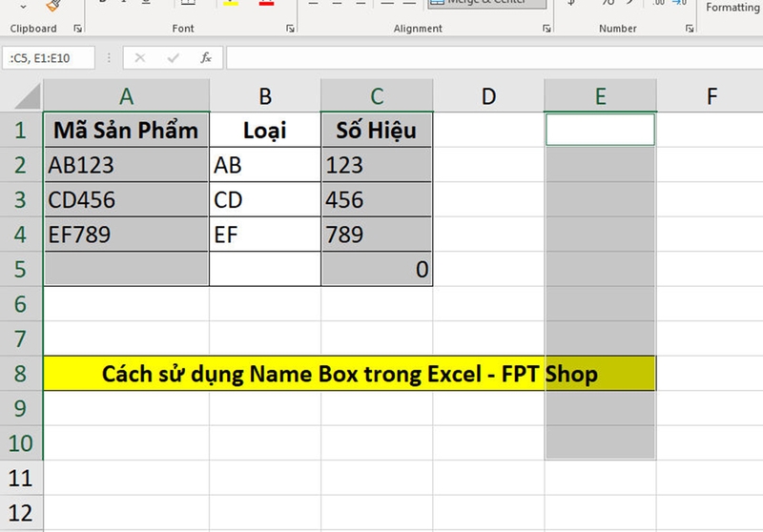Open the Clipboard group dialog launcher
Image resolution: width=763 pixels, height=532 pixels.
[x=78, y=29]
